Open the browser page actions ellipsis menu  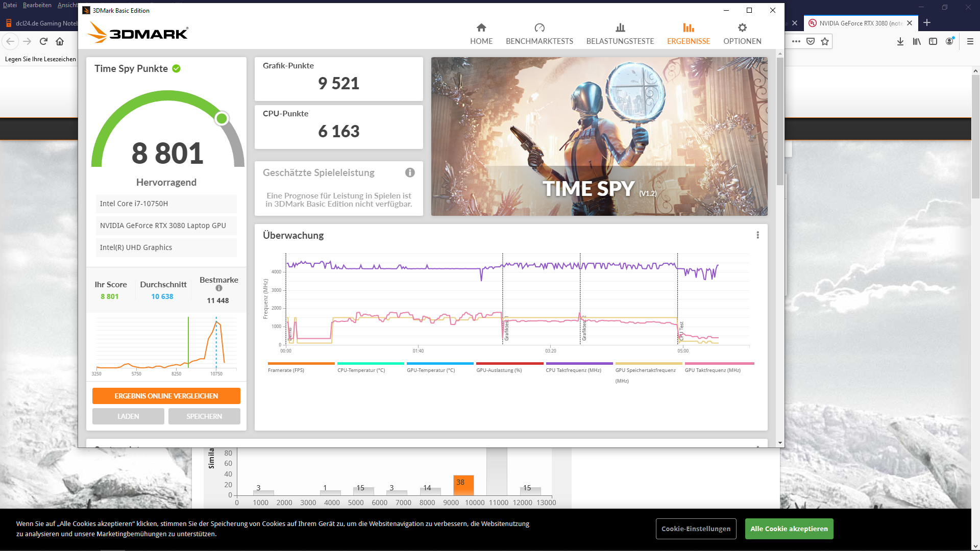point(796,41)
